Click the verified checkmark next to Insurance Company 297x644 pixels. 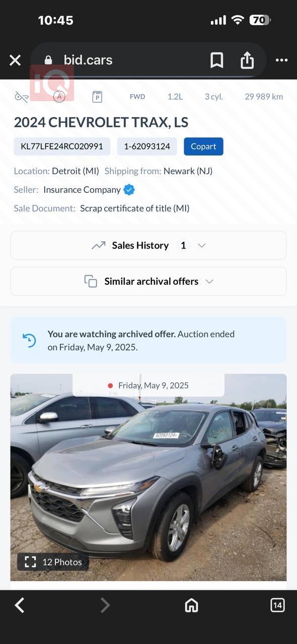click(x=128, y=189)
